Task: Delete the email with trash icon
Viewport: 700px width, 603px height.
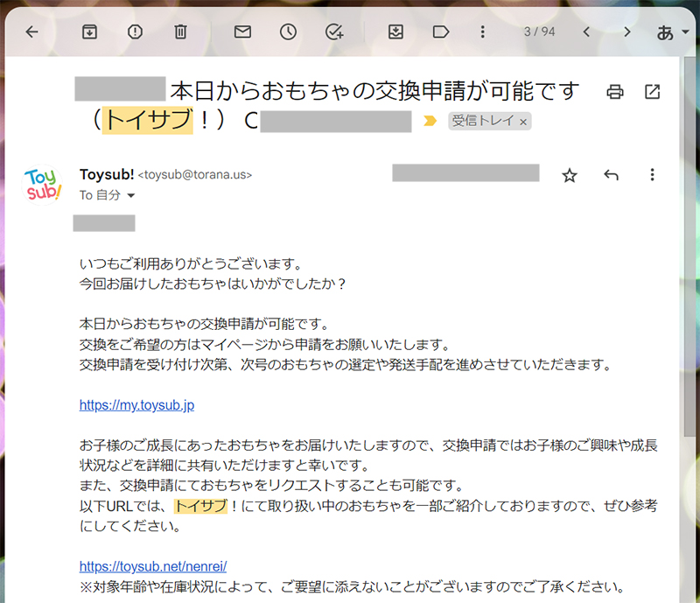Action: (180, 32)
